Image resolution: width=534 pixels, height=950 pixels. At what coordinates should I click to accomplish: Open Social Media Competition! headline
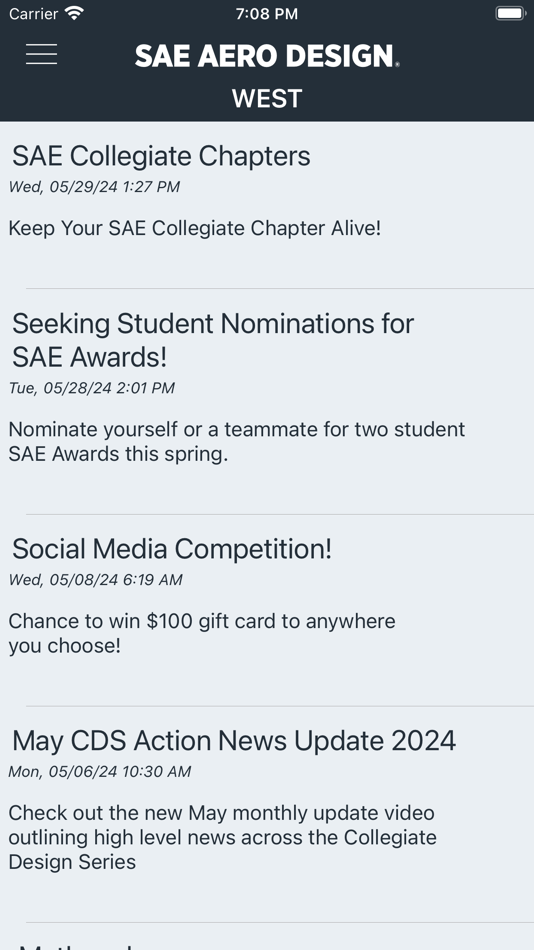(x=172, y=549)
